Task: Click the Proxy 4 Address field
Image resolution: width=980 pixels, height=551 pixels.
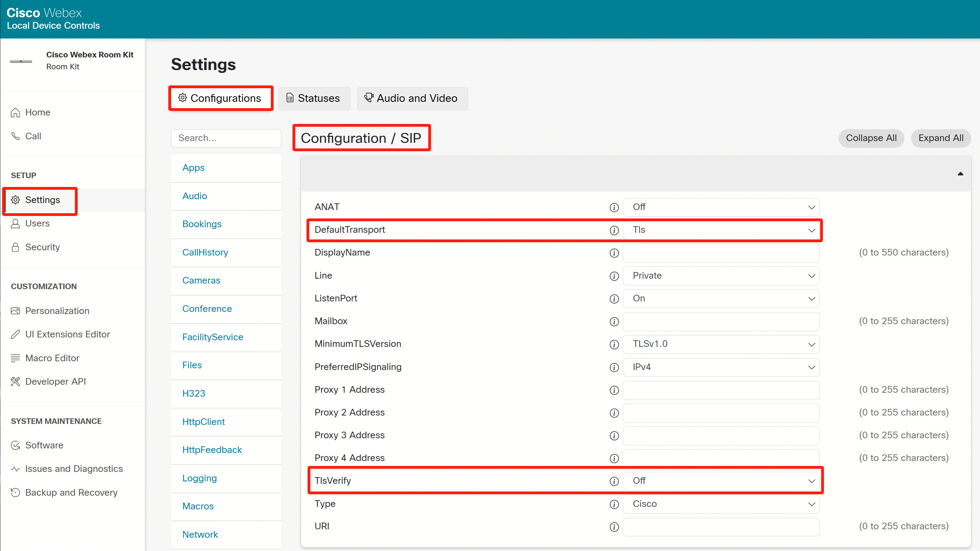Action: click(x=721, y=458)
